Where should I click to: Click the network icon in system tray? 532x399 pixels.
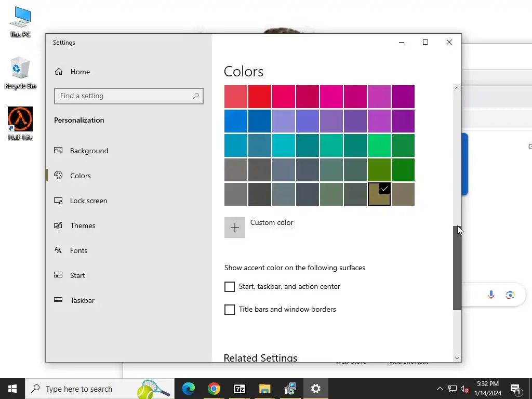[453, 389]
